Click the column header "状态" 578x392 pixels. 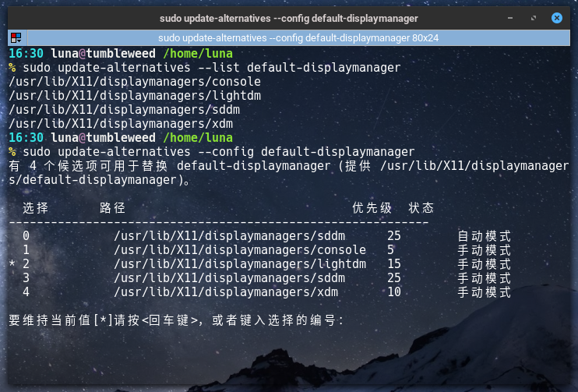pos(421,208)
